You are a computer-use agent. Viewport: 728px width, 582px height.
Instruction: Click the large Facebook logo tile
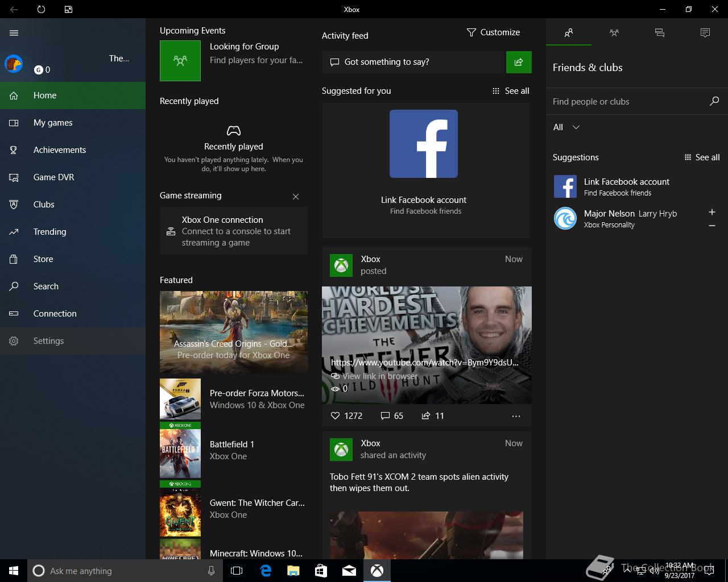click(x=424, y=144)
